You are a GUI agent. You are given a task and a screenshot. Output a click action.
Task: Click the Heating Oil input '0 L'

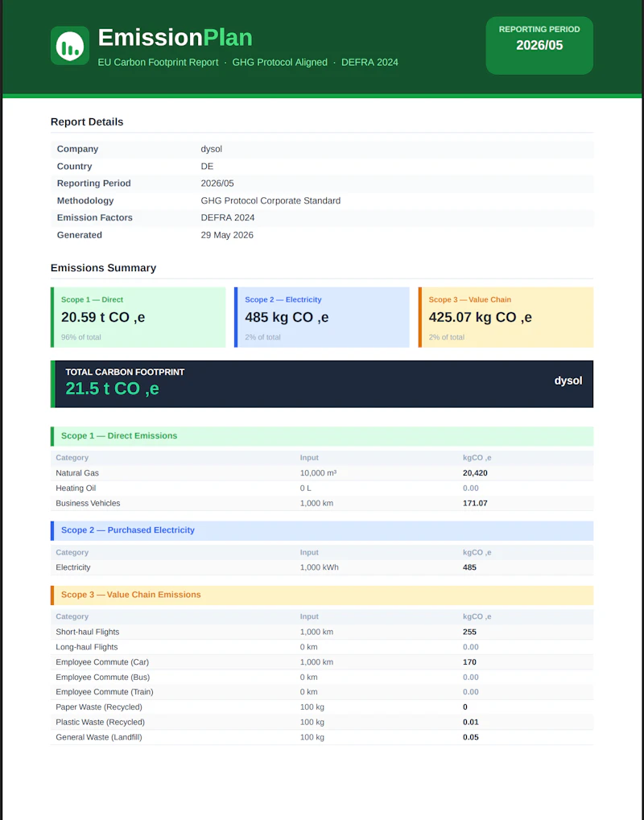[306, 488]
